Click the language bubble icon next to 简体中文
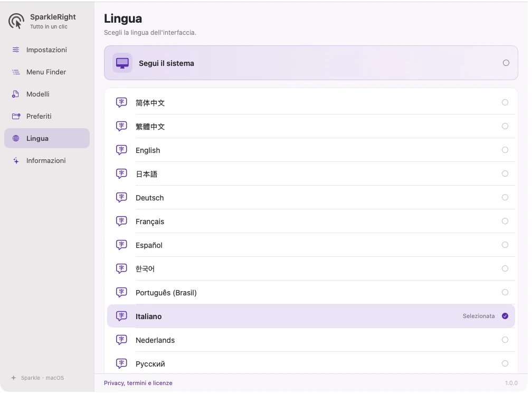 click(121, 102)
